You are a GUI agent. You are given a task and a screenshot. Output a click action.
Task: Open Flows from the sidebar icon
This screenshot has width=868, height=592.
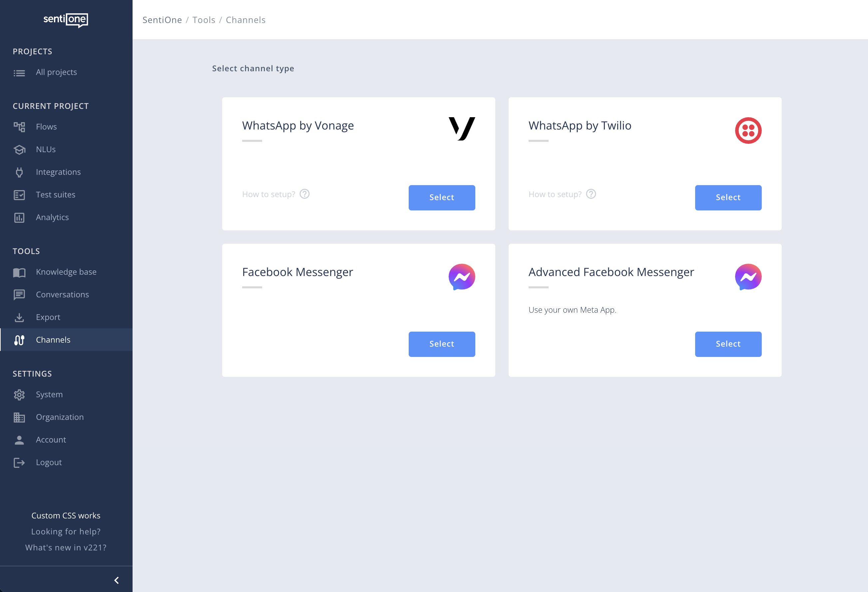[x=19, y=127]
